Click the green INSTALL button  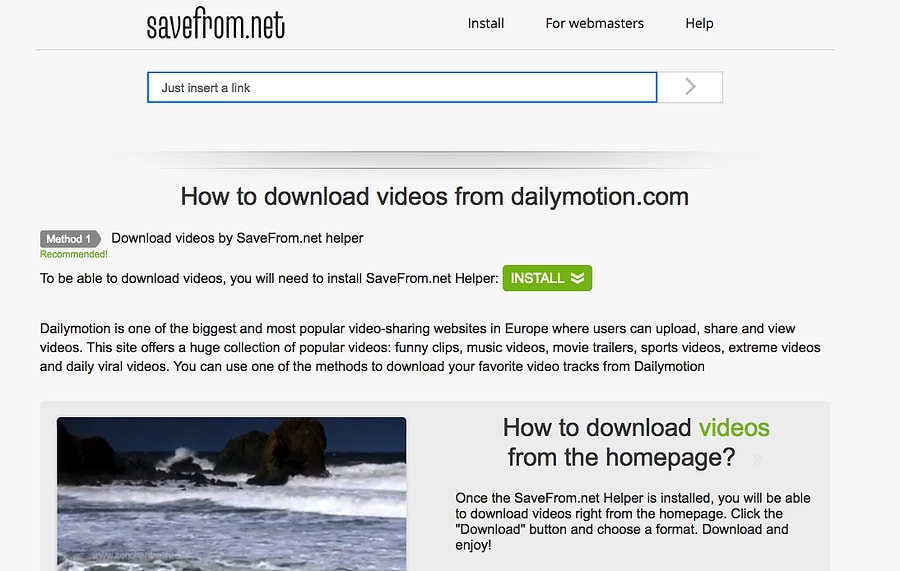(547, 278)
